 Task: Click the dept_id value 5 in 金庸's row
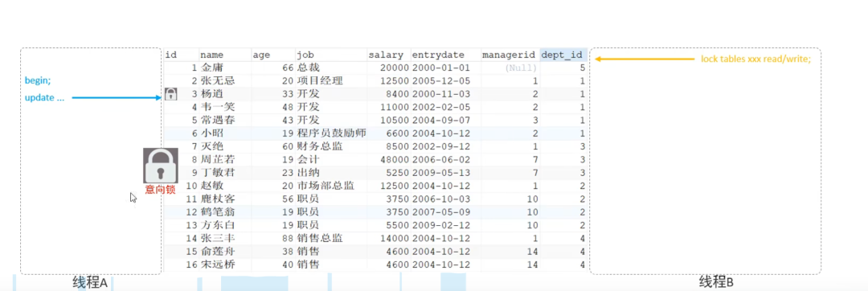(x=582, y=68)
